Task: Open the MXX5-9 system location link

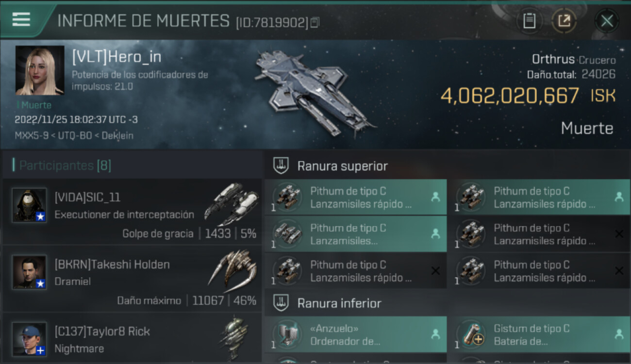Action: pyautogui.click(x=32, y=135)
